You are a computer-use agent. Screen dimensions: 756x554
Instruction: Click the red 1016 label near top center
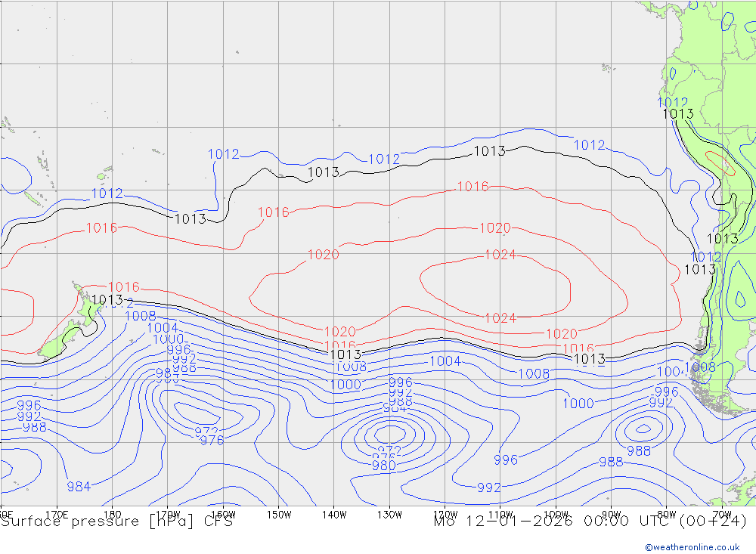473,187
